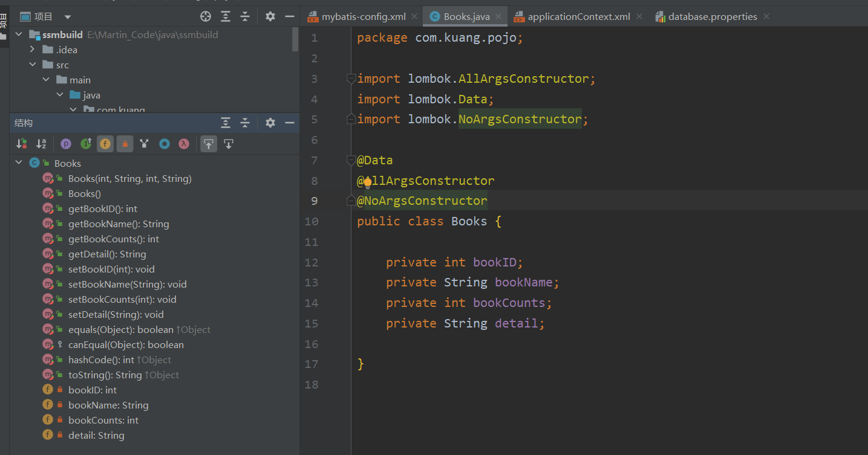Expand the .idea folder
The image size is (868, 455).
pyautogui.click(x=32, y=50)
